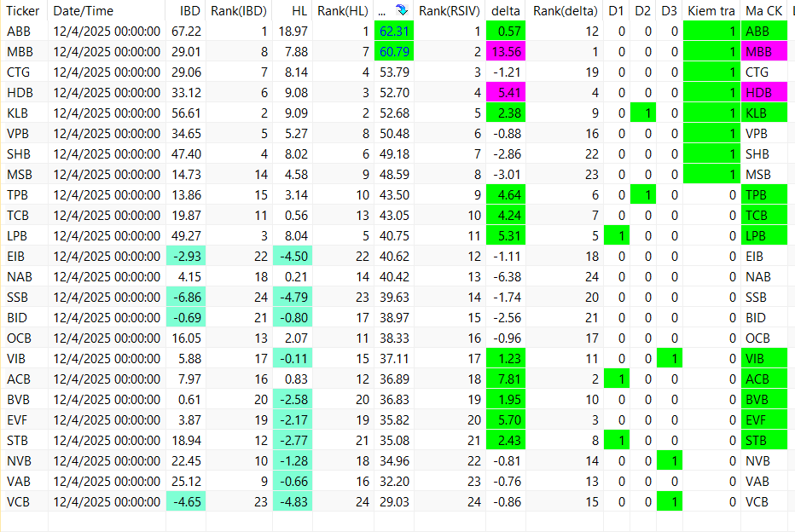Click the Rank(RSIV) column header
The height and width of the screenshot is (532, 795).
point(450,10)
